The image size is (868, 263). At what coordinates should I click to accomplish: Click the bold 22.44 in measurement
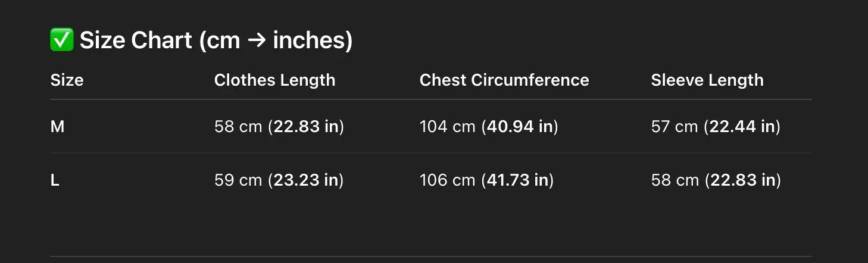pyautogui.click(x=742, y=127)
